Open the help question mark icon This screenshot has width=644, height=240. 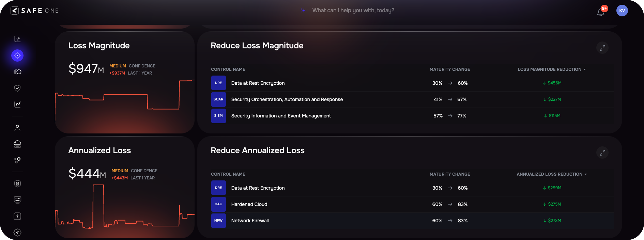coord(17,216)
